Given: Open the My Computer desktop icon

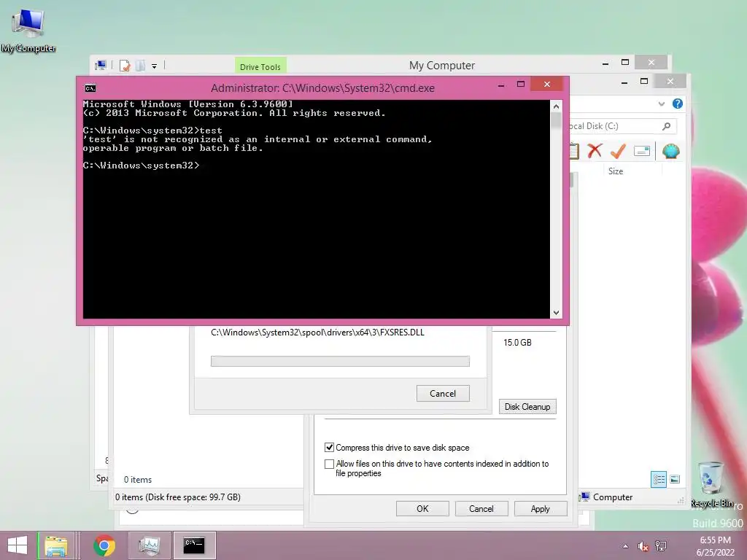Looking at the screenshot, I should point(28,30).
